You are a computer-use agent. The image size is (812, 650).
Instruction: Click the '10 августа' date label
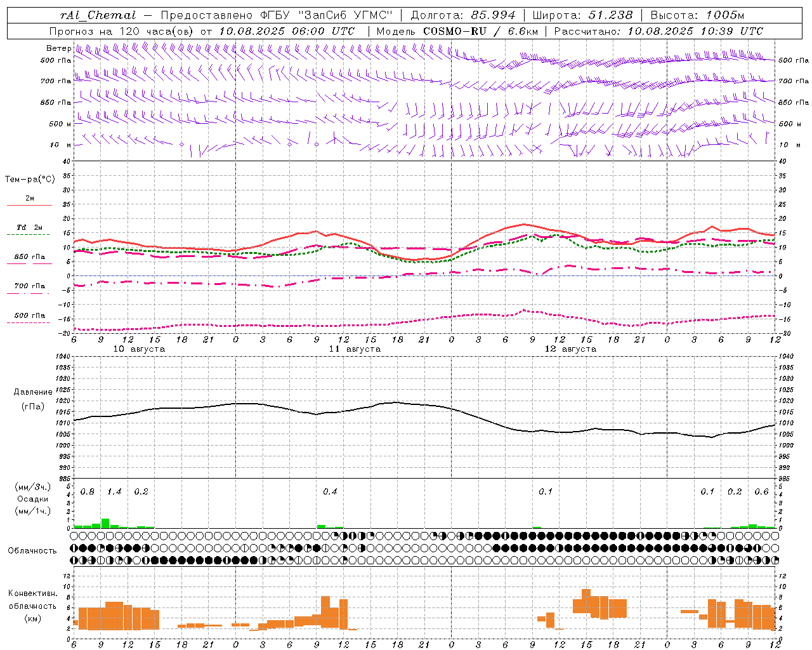(139, 349)
